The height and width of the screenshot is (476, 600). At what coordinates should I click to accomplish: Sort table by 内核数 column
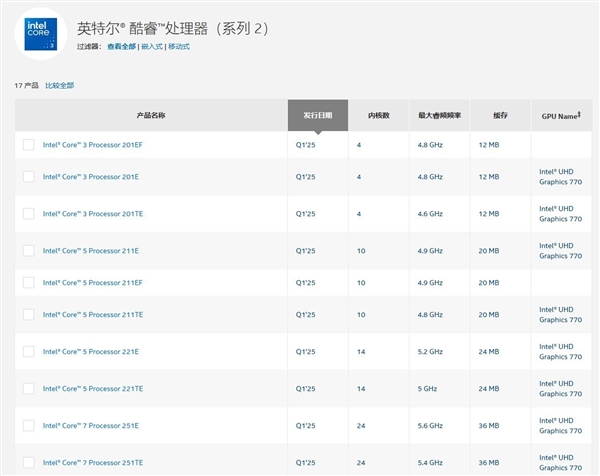point(378,115)
